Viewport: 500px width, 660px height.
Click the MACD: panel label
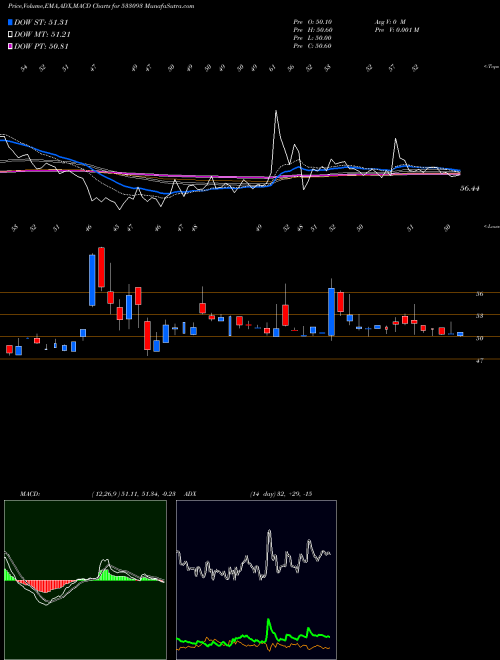coord(29,494)
